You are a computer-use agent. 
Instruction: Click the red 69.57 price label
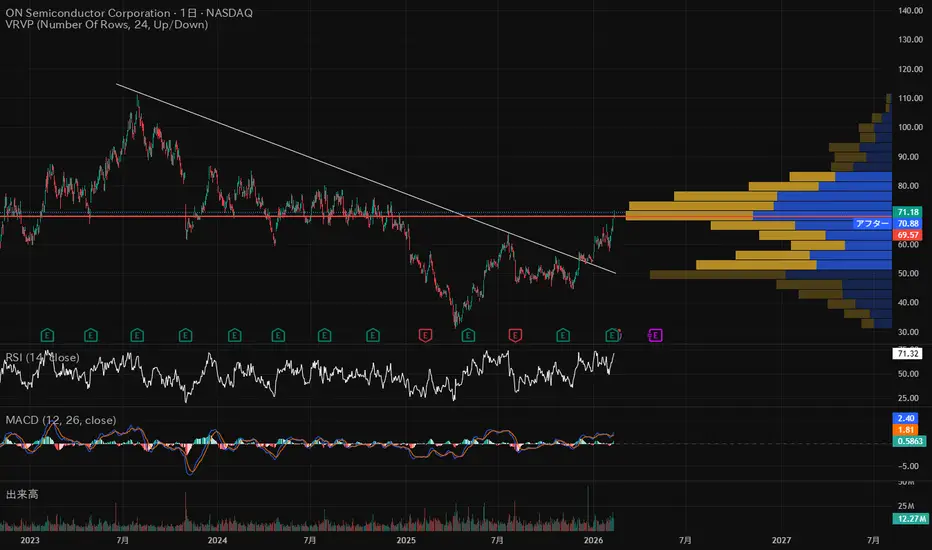908,235
